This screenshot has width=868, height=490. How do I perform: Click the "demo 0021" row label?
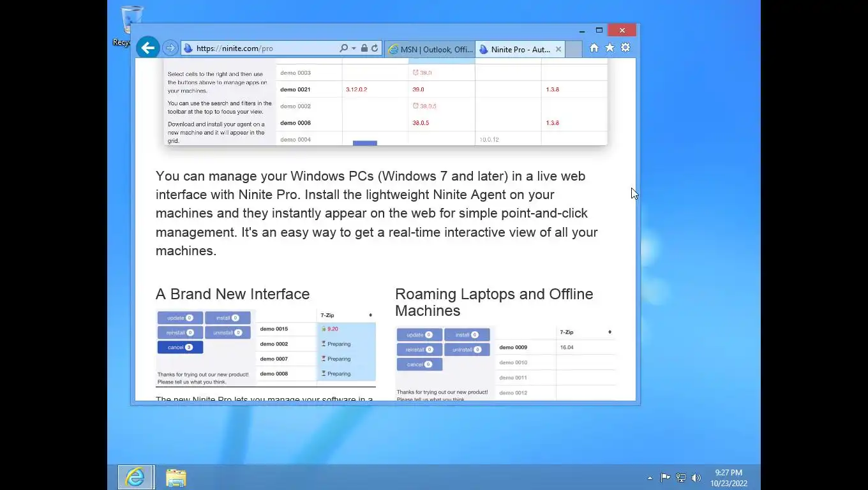point(296,89)
